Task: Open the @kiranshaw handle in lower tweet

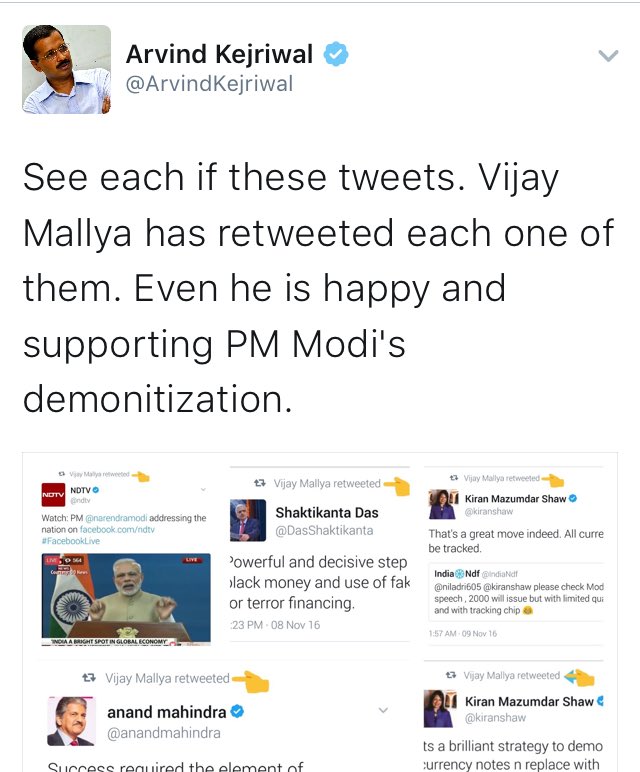Action: pos(495,717)
